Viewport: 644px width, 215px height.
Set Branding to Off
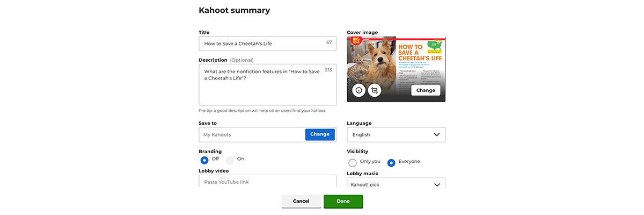point(204,160)
